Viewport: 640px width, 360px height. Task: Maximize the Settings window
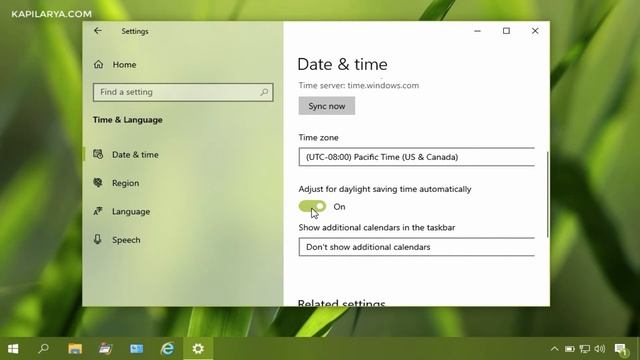[x=506, y=31]
